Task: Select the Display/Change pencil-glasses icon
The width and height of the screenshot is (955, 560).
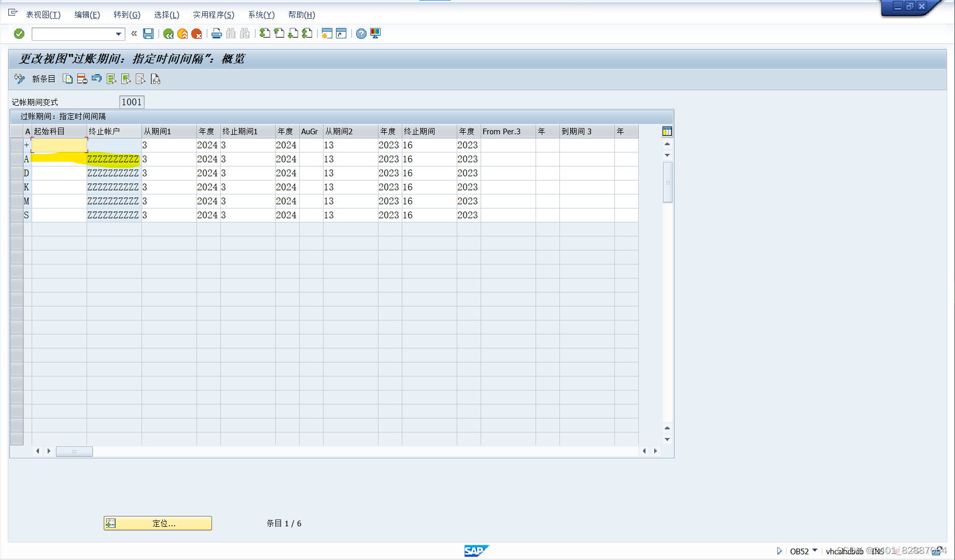Action: [19, 79]
